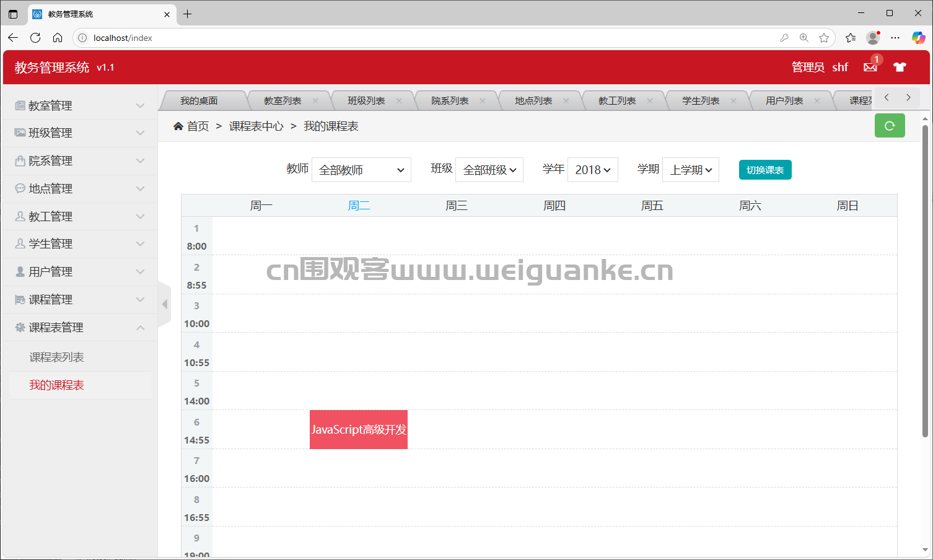The width and height of the screenshot is (933, 560).
Task: Open the 管理员 shf user menu
Action: pyautogui.click(x=820, y=67)
